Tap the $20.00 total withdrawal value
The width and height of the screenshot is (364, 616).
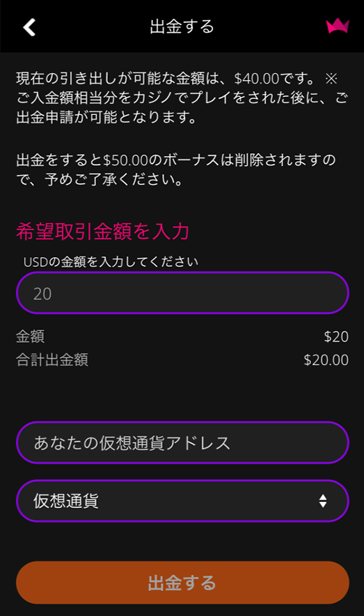(x=326, y=360)
